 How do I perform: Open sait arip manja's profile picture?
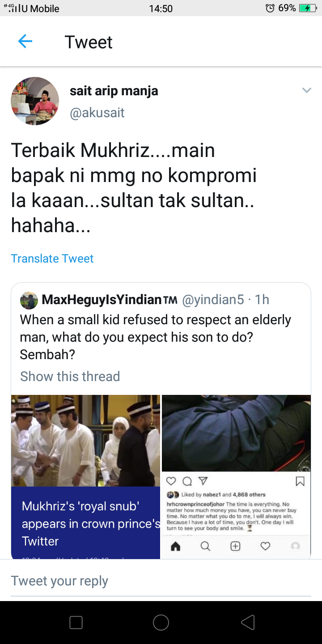pos(35,101)
